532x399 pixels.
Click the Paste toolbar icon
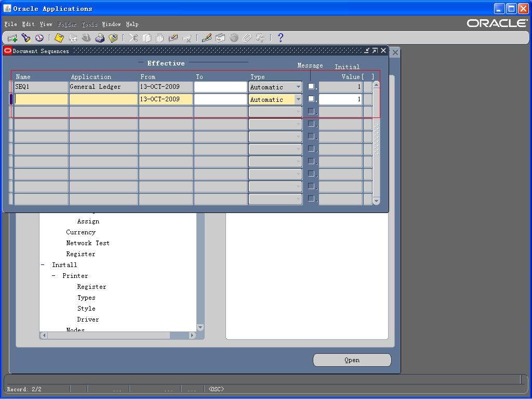tap(160, 38)
